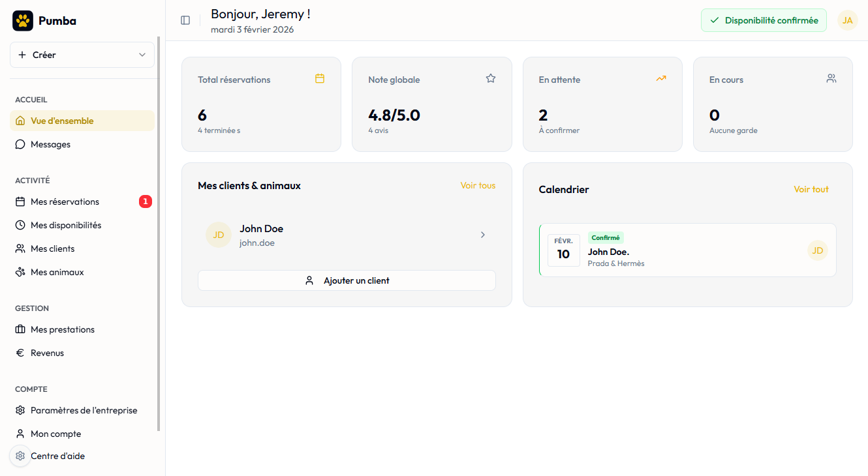Go to Mes réservations
The height and width of the screenshot is (476, 868).
(x=65, y=201)
